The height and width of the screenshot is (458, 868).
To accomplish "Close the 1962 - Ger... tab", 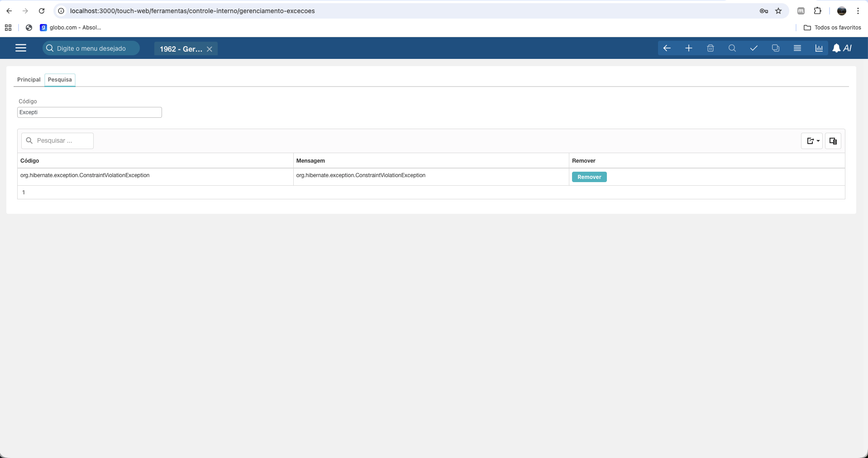I will [210, 49].
